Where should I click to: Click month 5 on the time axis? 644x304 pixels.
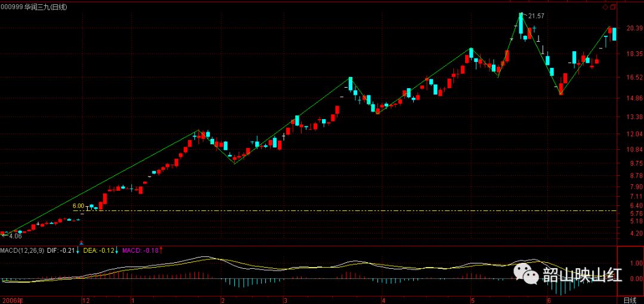472,300
